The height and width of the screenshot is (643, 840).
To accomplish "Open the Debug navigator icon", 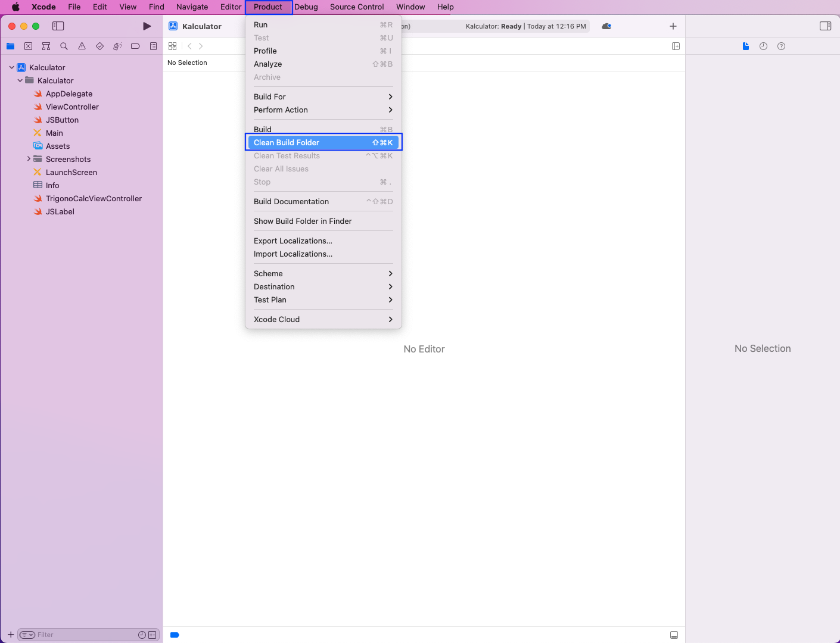I will click(x=117, y=46).
